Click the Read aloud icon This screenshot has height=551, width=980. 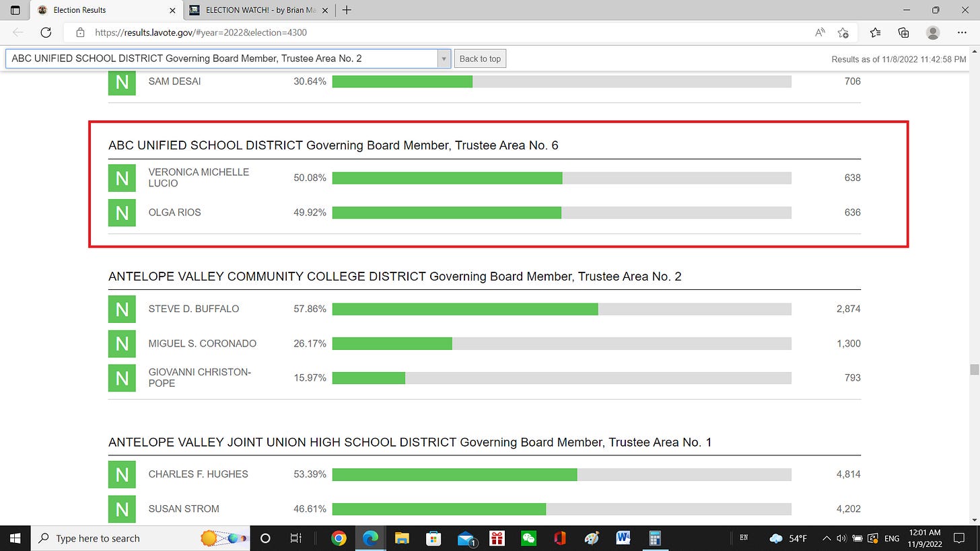pos(820,32)
